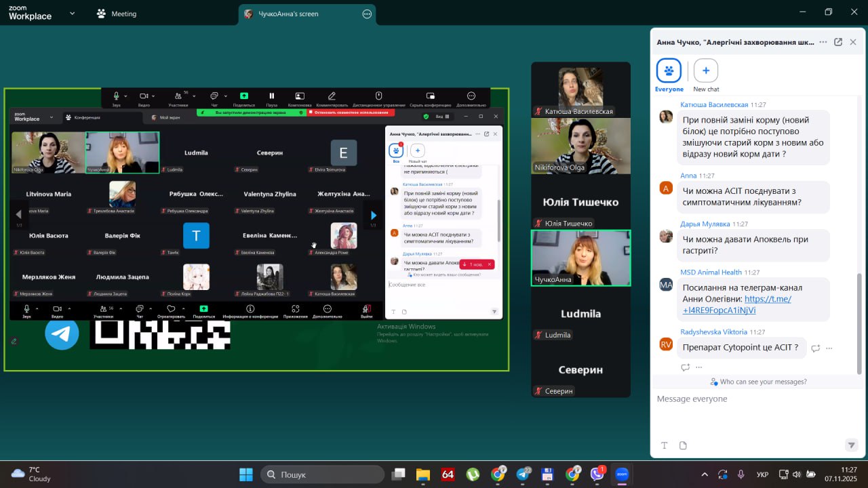Click the uTorrent taskbar icon
The image size is (868, 488).
[473, 474]
